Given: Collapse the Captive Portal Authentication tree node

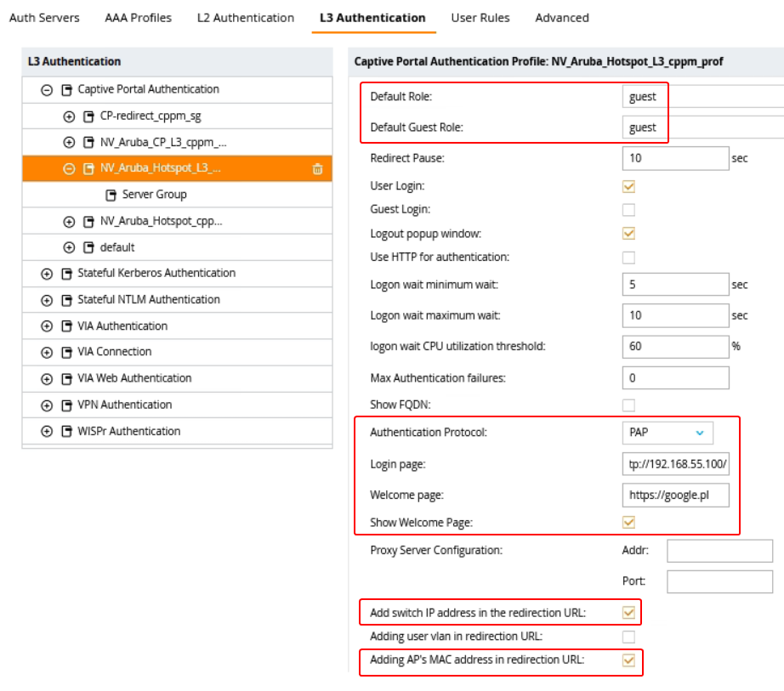Looking at the screenshot, I should point(46,90).
